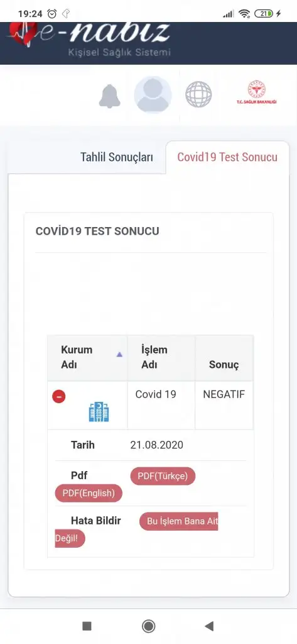This screenshot has height=644, width=297.
Task: Tap the Android back triangle button
Action: coord(209,626)
